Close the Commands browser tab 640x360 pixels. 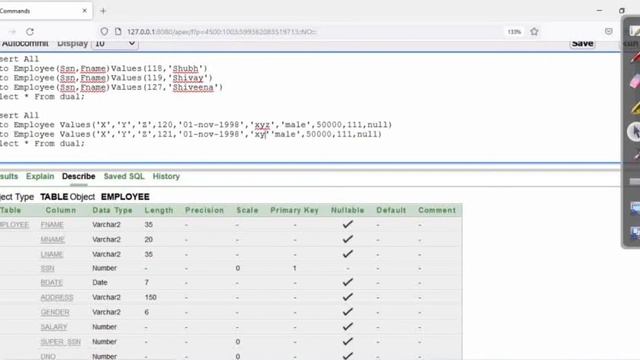coord(84,11)
